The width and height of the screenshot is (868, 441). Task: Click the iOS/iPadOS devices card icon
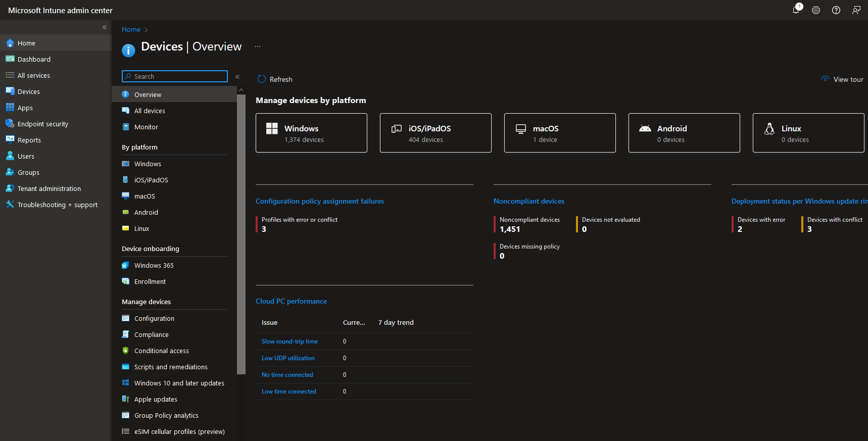397,129
